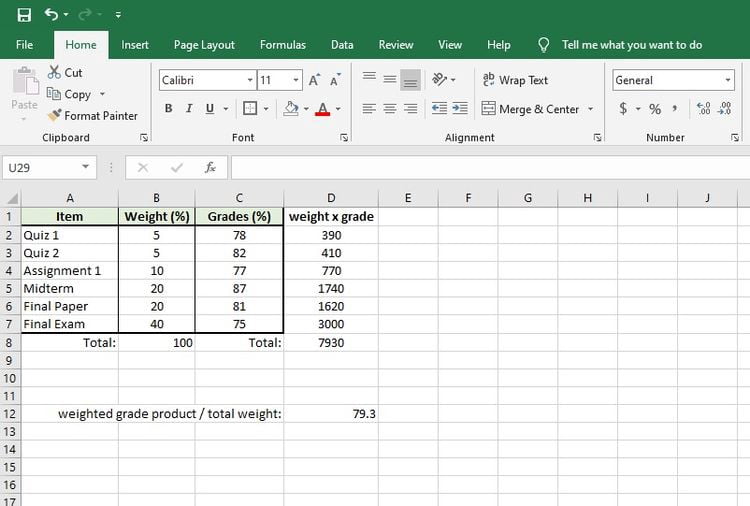Increase indent in the Alignment group
The width and height of the screenshot is (750, 506).
(460, 109)
